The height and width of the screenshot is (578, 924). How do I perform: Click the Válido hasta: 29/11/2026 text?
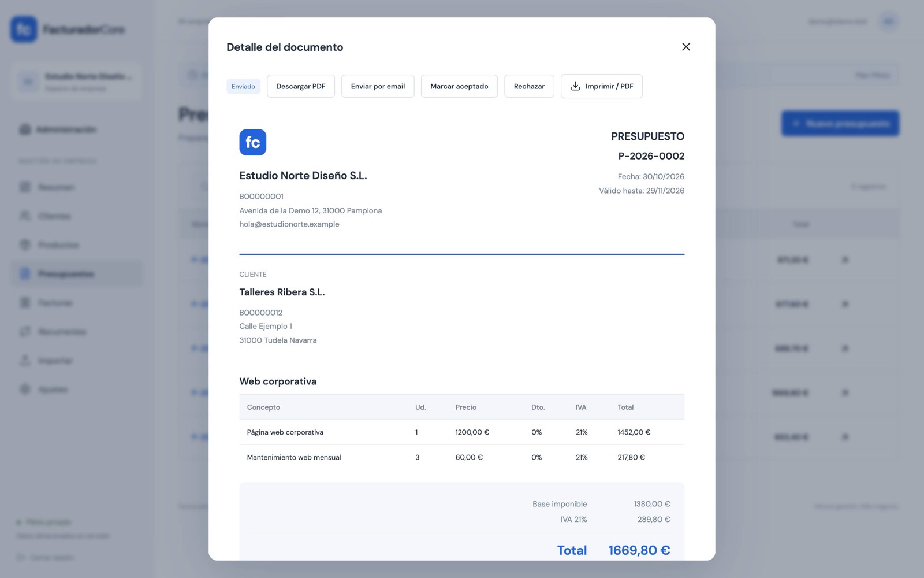[x=642, y=191]
